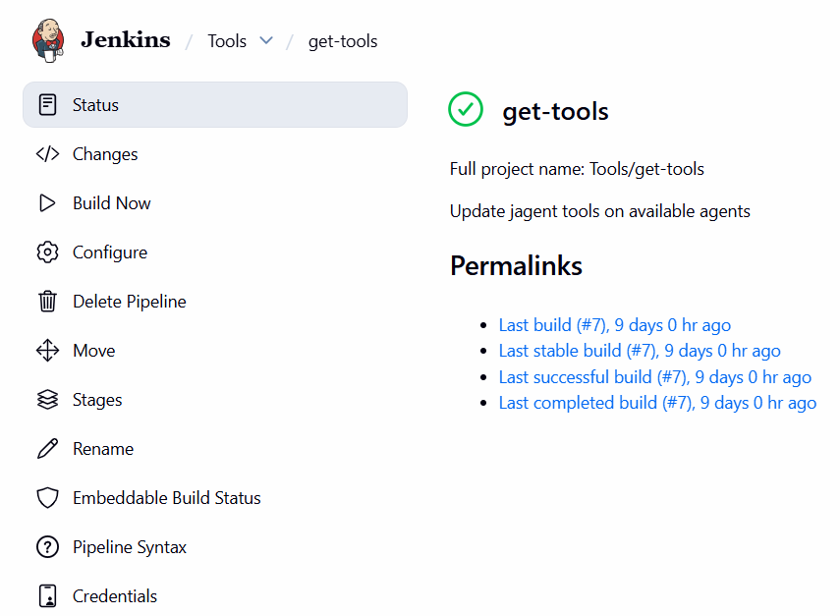Click the Move arrows icon
840x616 pixels.
point(47,351)
